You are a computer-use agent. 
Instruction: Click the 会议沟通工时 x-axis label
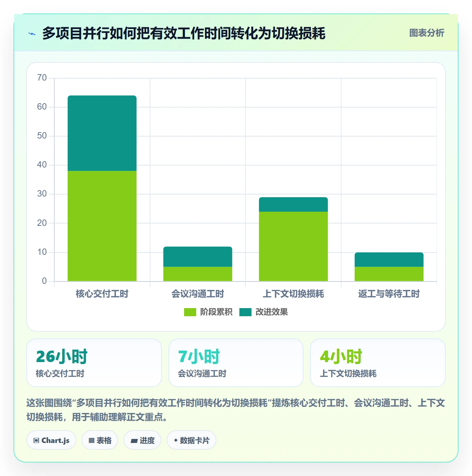pyautogui.click(x=198, y=294)
